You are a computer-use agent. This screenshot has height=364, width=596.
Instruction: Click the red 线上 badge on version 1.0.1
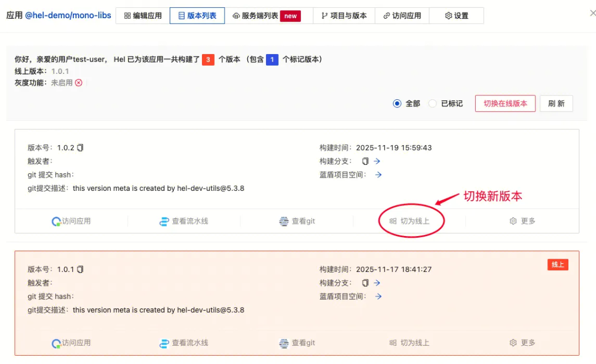coord(557,264)
